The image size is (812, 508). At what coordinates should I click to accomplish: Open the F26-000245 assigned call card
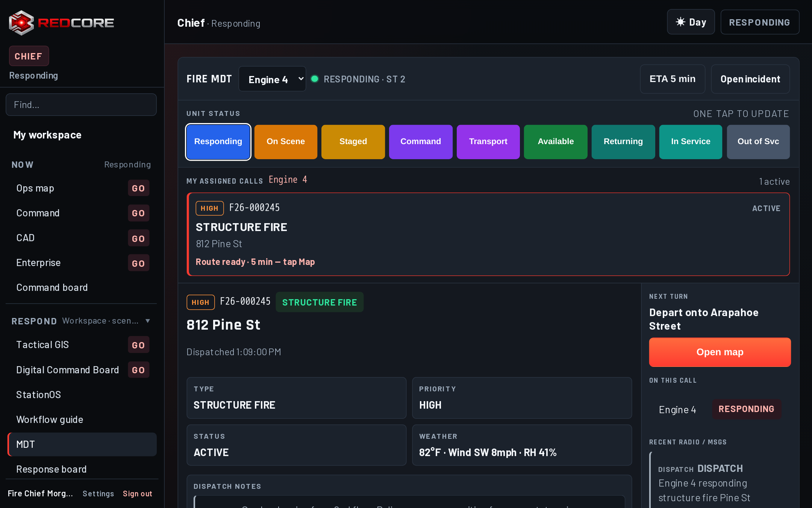(x=488, y=234)
